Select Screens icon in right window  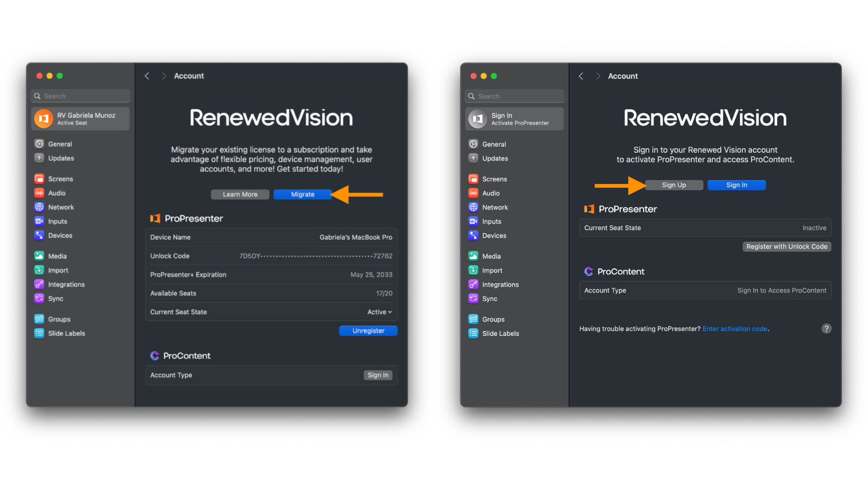(473, 179)
